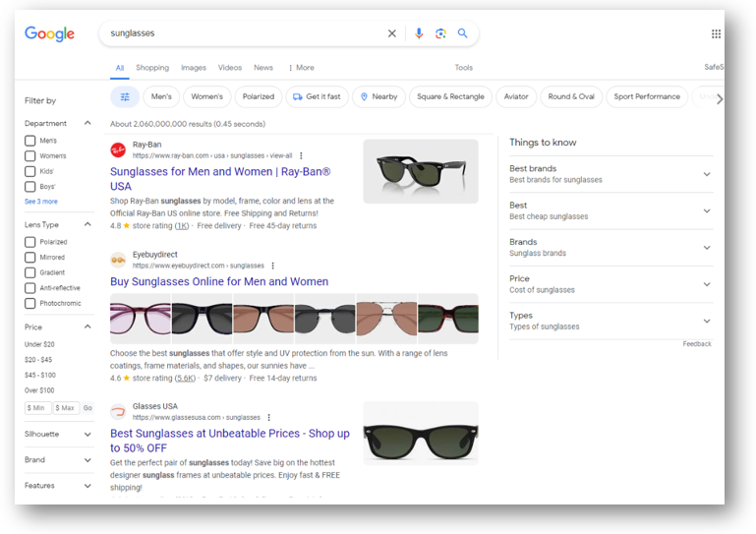Check the Men's department checkbox
The width and height of the screenshot is (756, 534).
(x=29, y=141)
